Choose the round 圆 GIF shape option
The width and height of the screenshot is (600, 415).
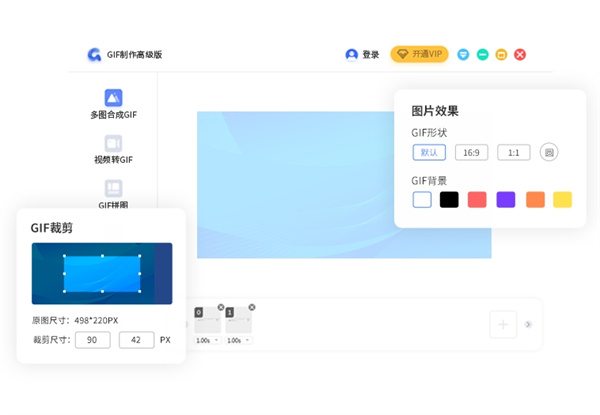[x=549, y=152]
